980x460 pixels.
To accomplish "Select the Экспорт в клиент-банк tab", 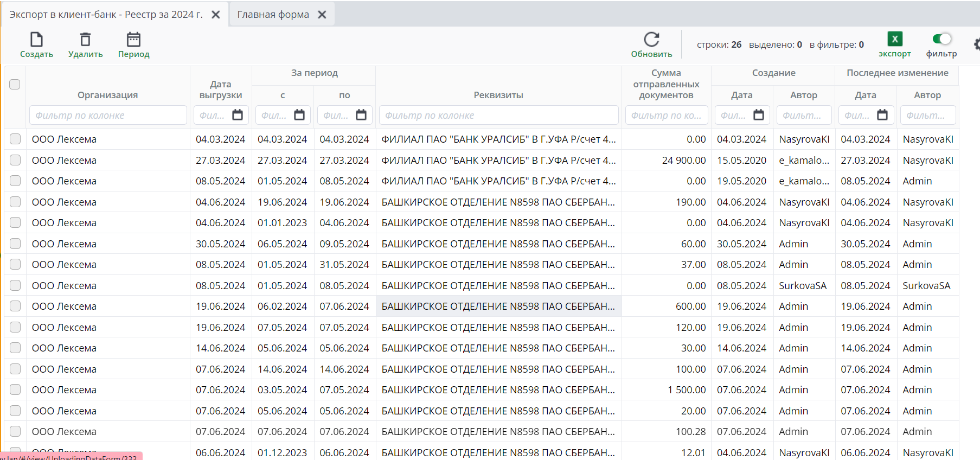I will (106, 15).
